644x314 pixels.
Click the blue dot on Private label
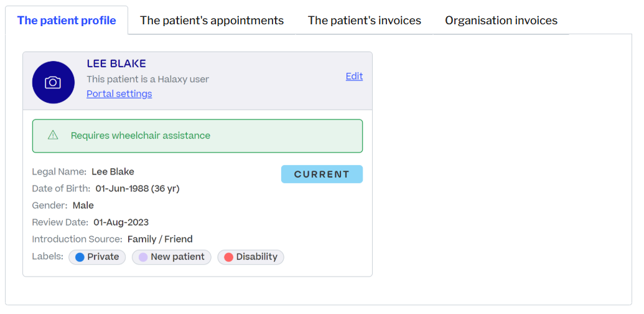[80, 257]
